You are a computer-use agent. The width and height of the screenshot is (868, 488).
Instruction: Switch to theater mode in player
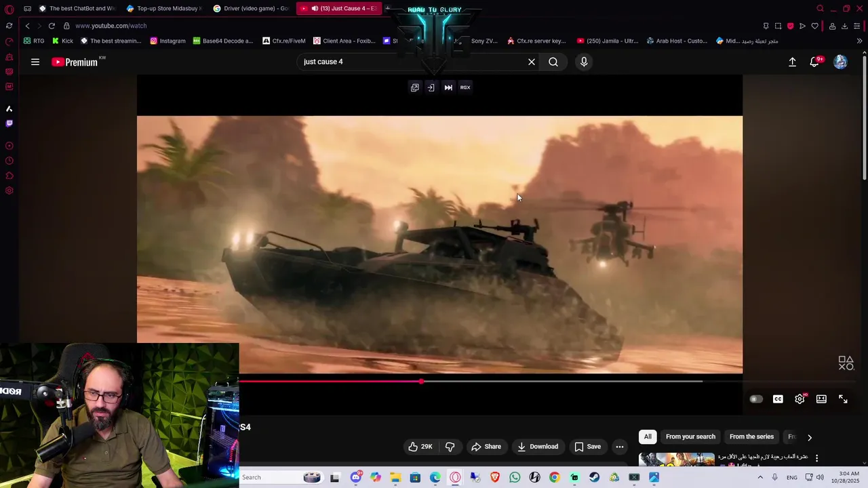click(x=821, y=399)
